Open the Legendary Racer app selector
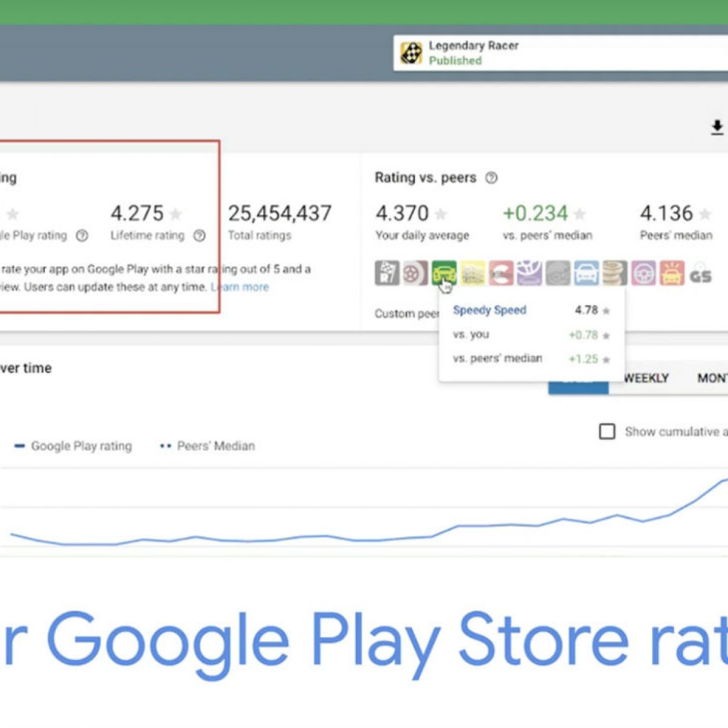Viewport: 728px width, 728px height. coord(561,53)
